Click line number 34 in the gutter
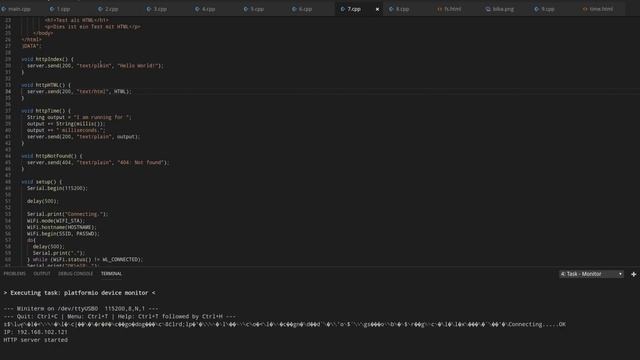Image resolution: width=640 pixels, height=360 pixels. click(8, 91)
